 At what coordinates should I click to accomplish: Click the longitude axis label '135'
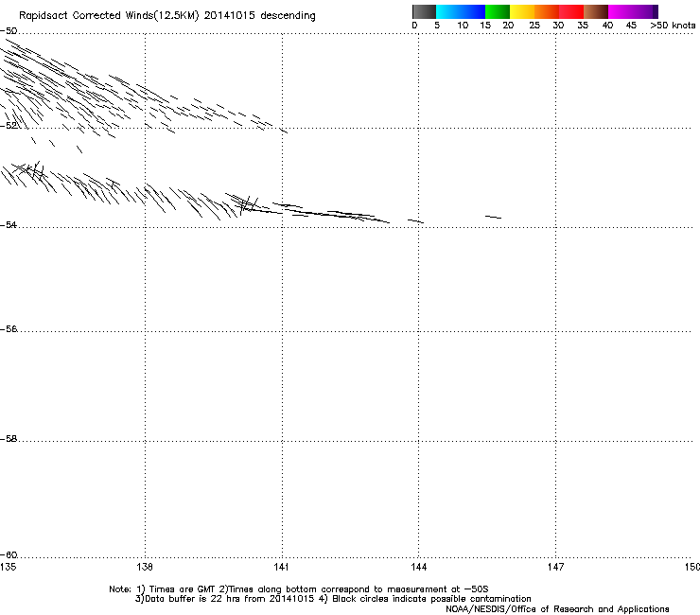click(x=8, y=567)
